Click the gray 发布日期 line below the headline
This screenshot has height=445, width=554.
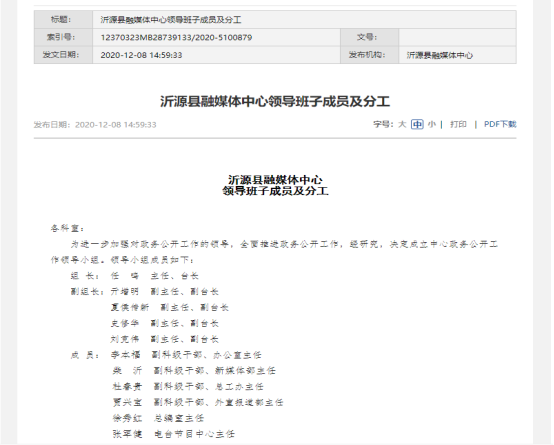coord(95,125)
